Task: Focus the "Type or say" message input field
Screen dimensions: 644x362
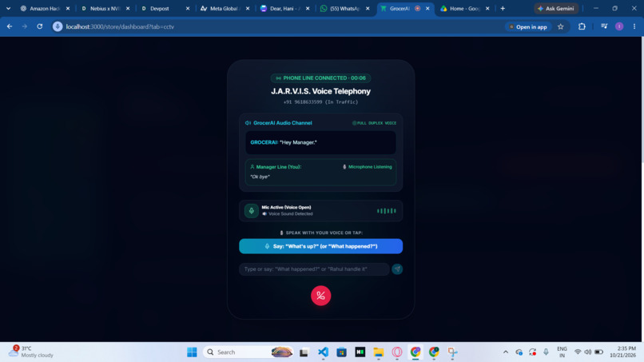Action: click(x=314, y=269)
